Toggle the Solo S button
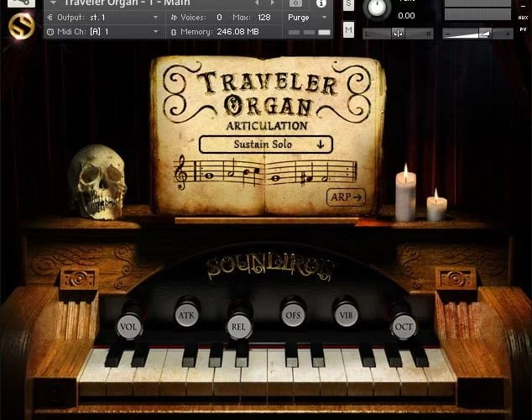532x420 pixels. [x=348, y=5]
